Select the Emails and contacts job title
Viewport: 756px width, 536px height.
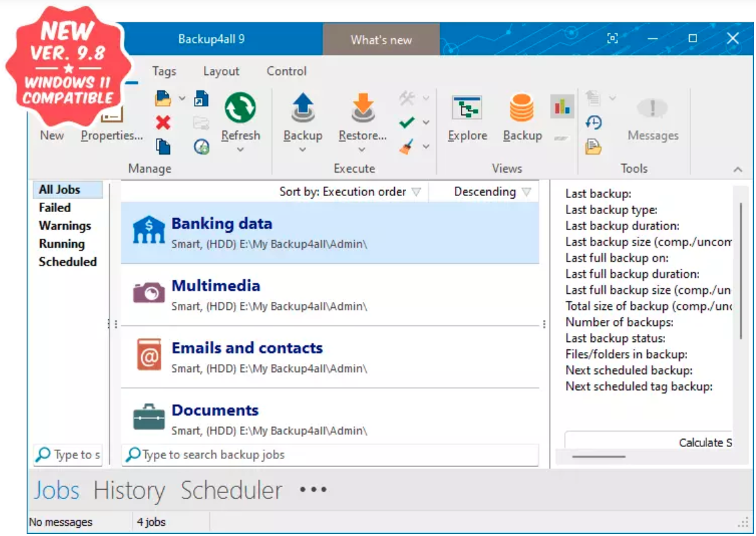point(247,349)
